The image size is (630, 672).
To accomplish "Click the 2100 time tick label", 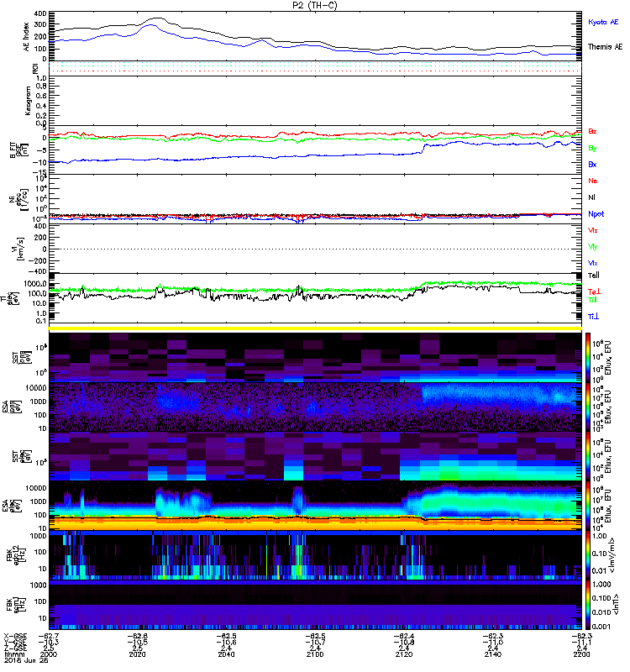I will [x=315, y=654].
